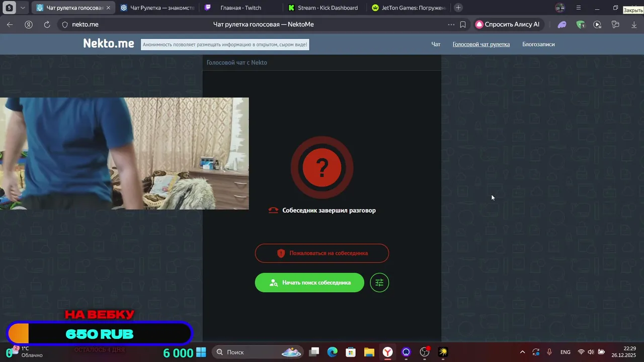Open tab group counter showing 5
The height and width of the screenshot is (362, 644).
click(x=9, y=8)
